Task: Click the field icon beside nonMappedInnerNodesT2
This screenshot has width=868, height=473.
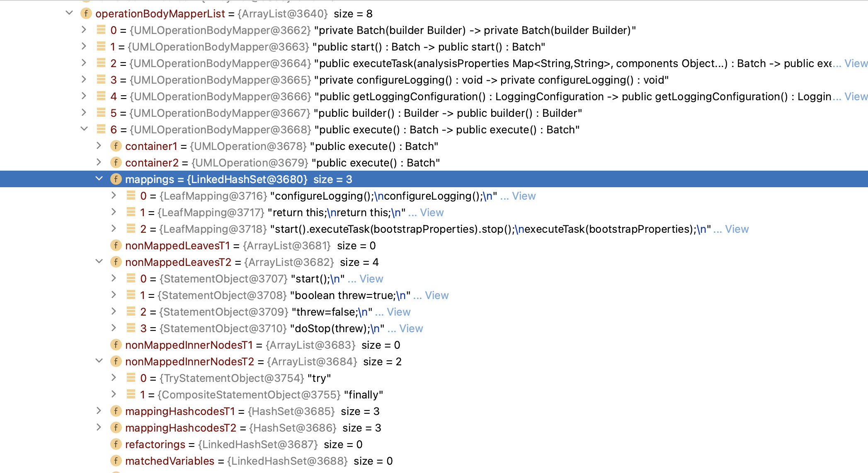Action: [x=116, y=361]
